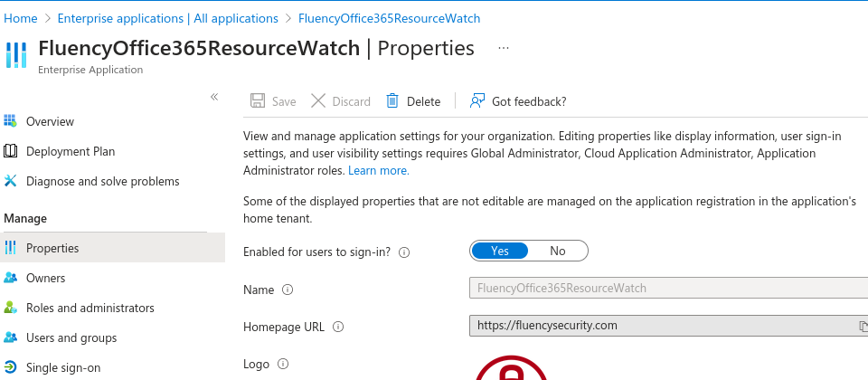The height and width of the screenshot is (380, 868).
Task: Click the Name input field
Action: [669, 288]
